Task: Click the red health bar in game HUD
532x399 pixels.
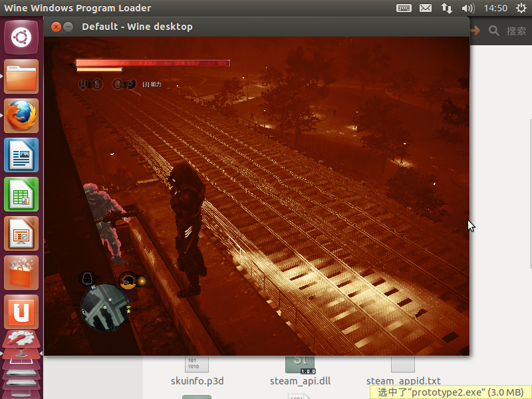Action: pyautogui.click(x=153, y=63)
